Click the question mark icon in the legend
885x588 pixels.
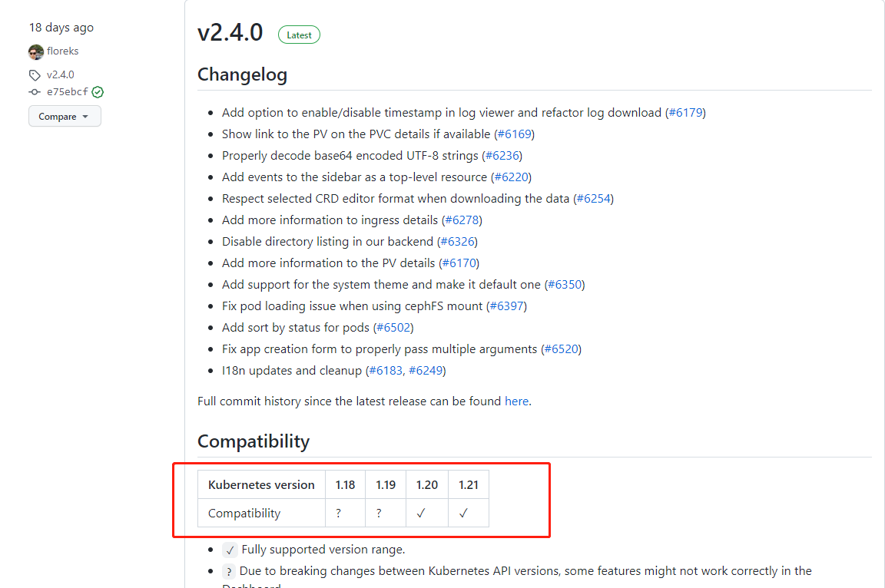tap(230, 571)
